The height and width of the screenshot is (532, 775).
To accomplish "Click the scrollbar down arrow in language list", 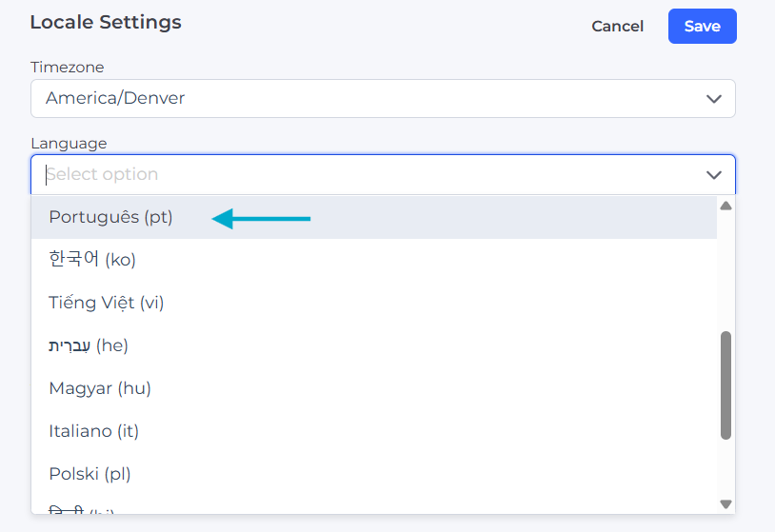I will 725,504.
